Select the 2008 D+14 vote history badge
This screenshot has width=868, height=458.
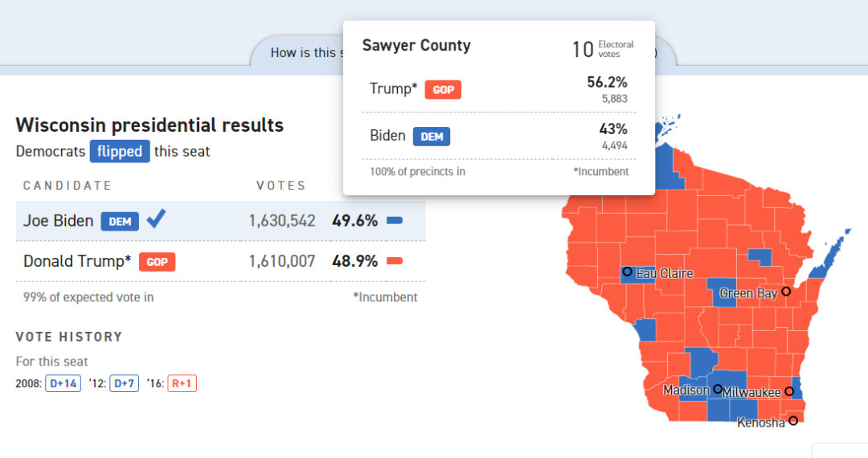coord(63,383)
